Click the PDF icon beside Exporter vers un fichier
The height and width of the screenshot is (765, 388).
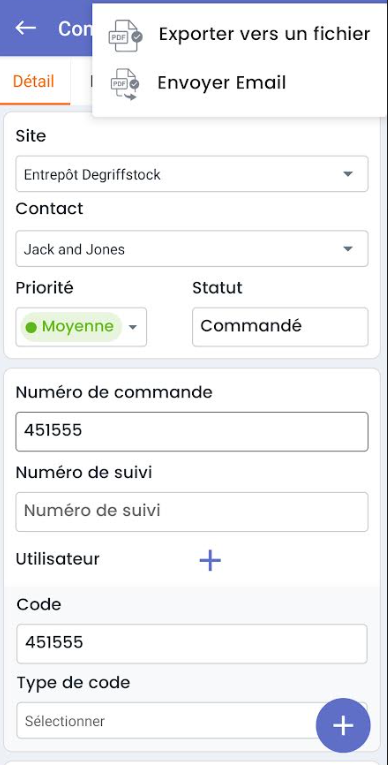(125, 35)
